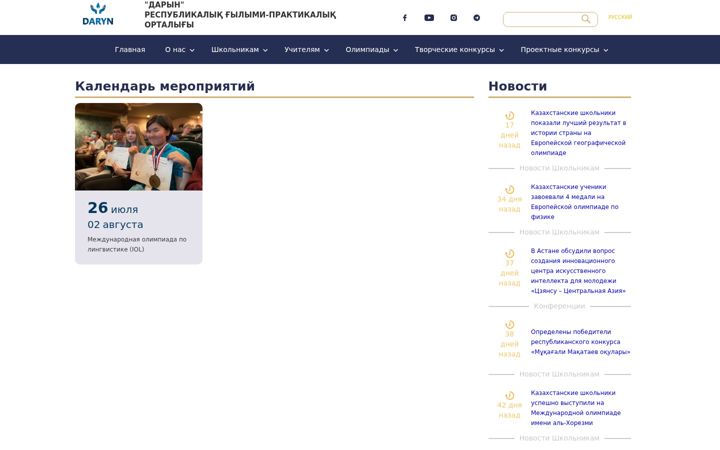This screenshot has height=450, width=720.
Task: Focus the header search field
Action: (550, 19)
